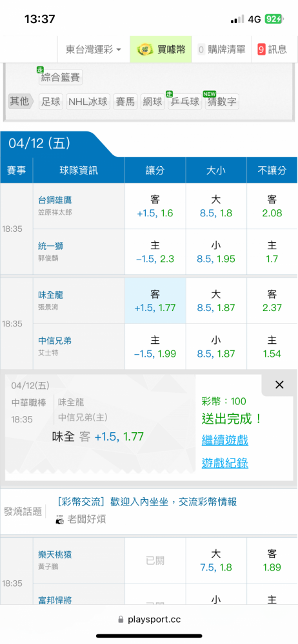
Task: Open team 樂天桃猿 info
Action: click(x=55, y=554)
